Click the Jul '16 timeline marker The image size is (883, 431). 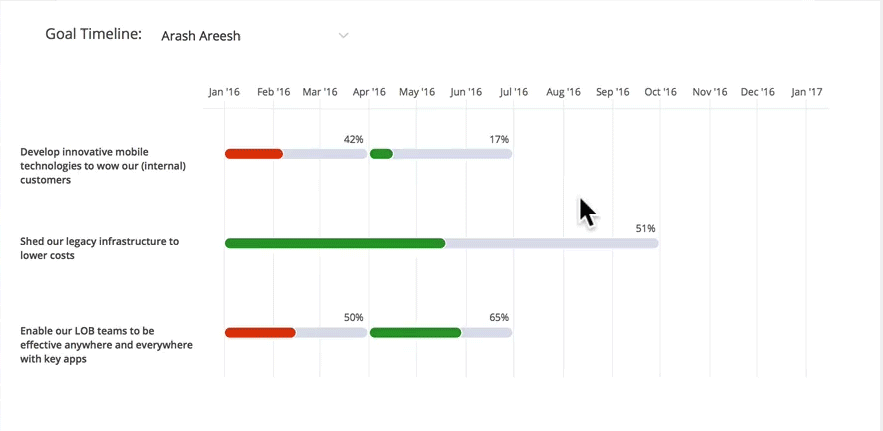(x=514, y=92)
